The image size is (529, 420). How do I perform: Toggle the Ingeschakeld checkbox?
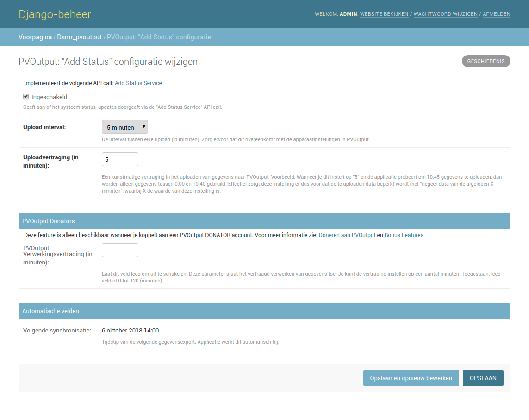coord(26,97)
